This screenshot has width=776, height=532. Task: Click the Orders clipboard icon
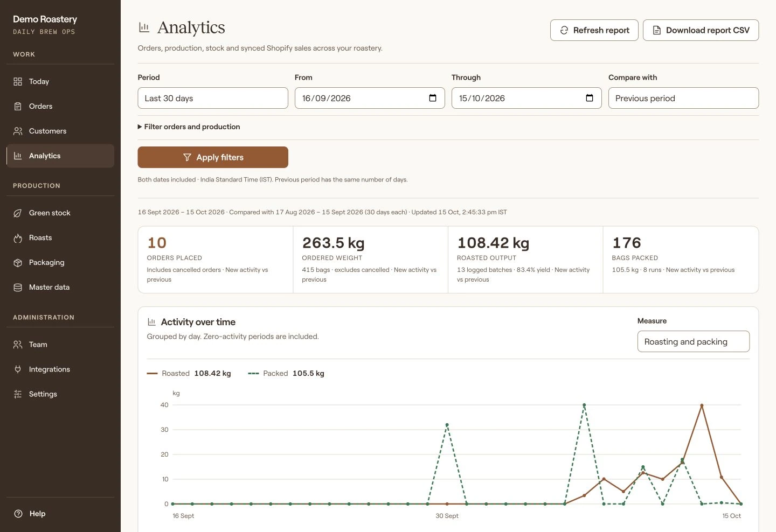[x=18, y=106]
